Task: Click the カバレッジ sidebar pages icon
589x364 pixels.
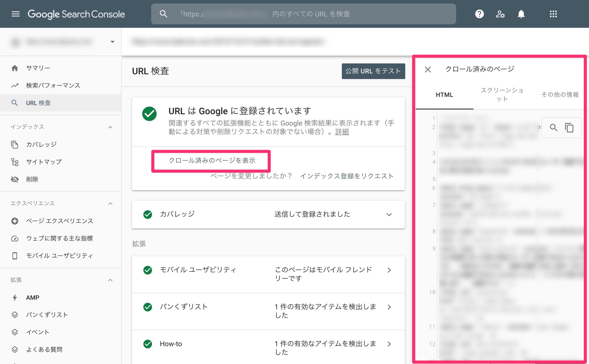Action: [x=15, y=144]
